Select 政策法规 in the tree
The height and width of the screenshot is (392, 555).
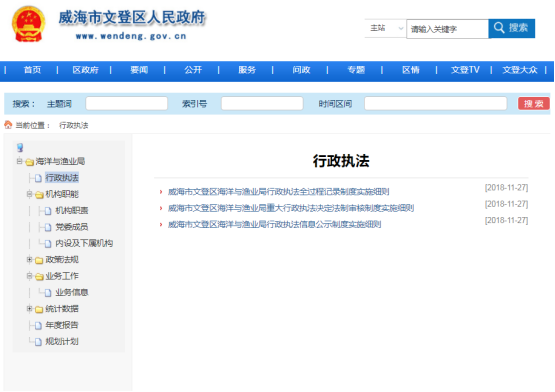tap(62, 260)
